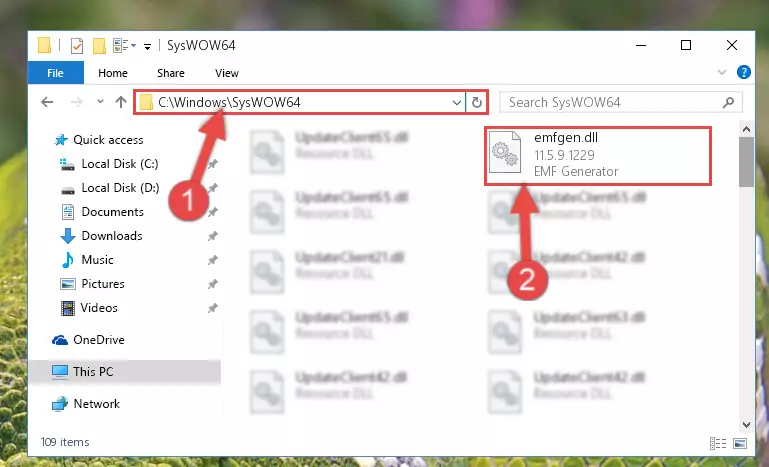Click the scrollbar down arrow
Screen dimensions: 769x467
746,424
